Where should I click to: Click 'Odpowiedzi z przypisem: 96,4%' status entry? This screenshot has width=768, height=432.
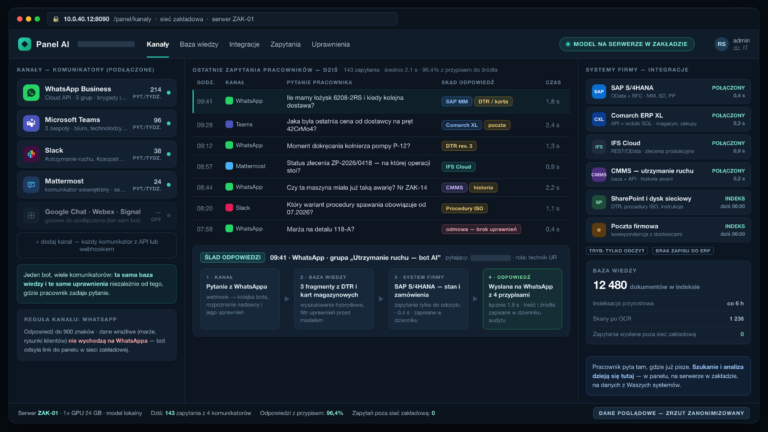[x=301, y=413]
